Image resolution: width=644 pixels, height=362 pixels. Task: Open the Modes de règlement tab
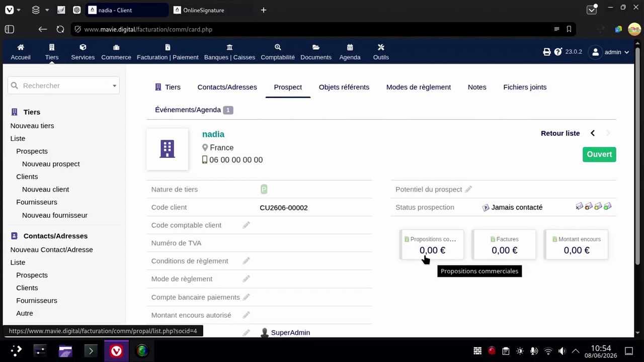[x=419, y=87]
